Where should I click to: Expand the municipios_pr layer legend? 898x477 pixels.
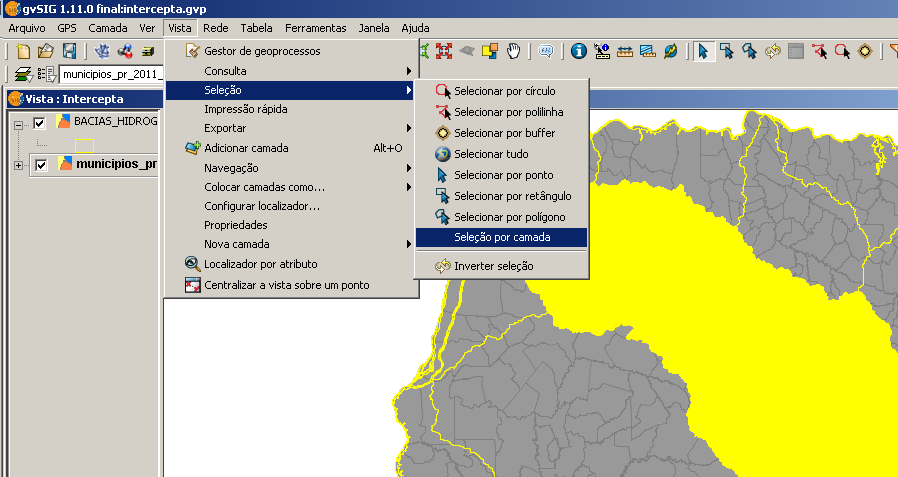point(19,165)
